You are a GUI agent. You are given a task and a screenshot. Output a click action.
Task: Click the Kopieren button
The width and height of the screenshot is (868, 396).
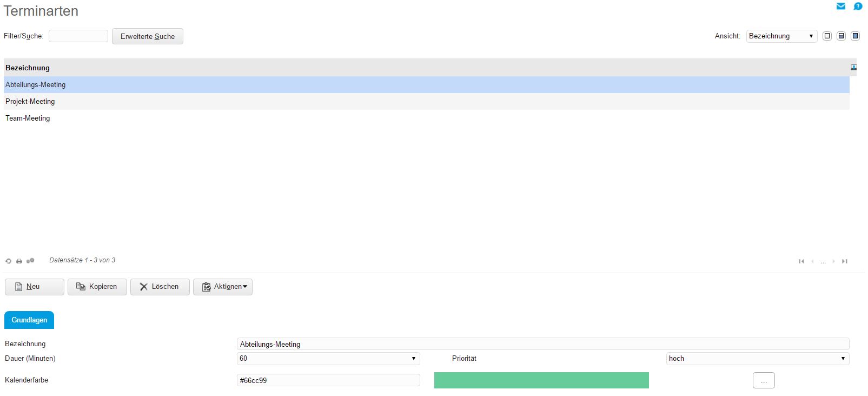click(x=97, y=287)
